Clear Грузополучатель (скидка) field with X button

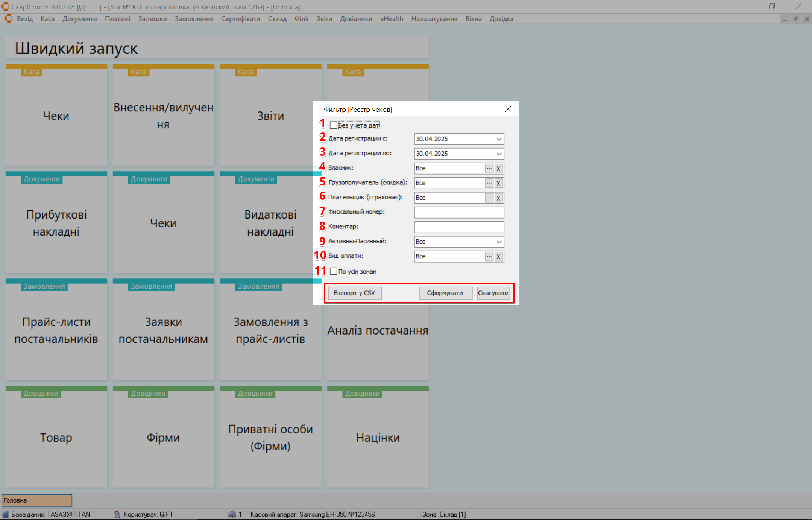498,183
